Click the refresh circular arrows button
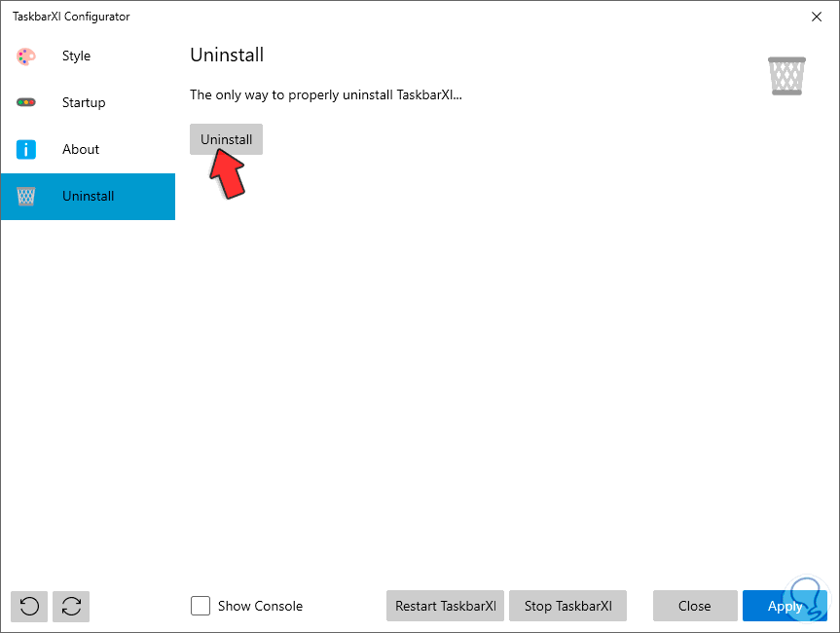 [x=71, y=606]
